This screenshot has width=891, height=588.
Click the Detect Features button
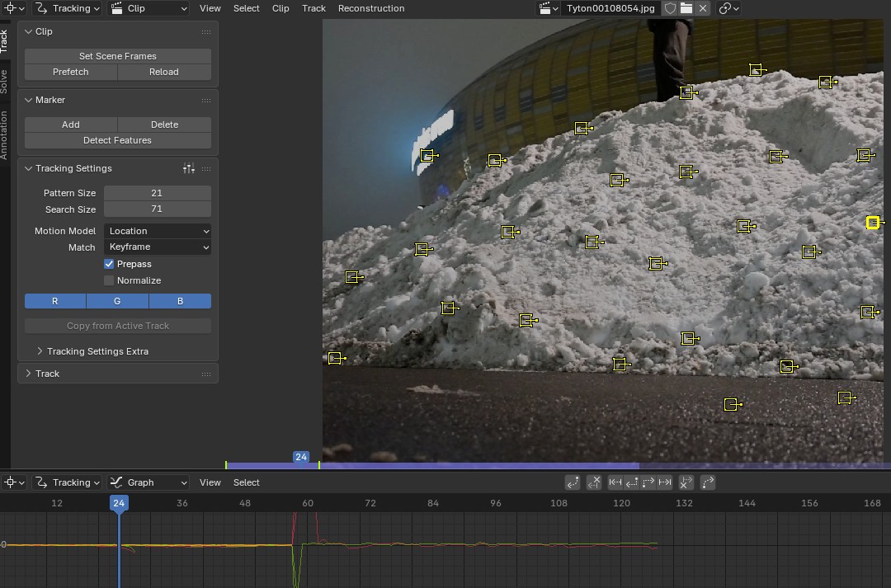(x=117, y=139)
